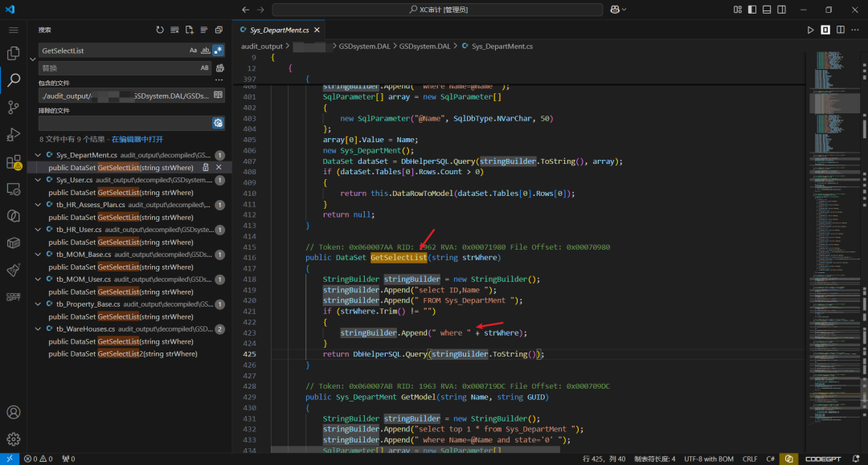This screenshot has height=465, width=868.
Task: Run the current file with play icon
Action: pyautogui.click(x=810, y=30)
